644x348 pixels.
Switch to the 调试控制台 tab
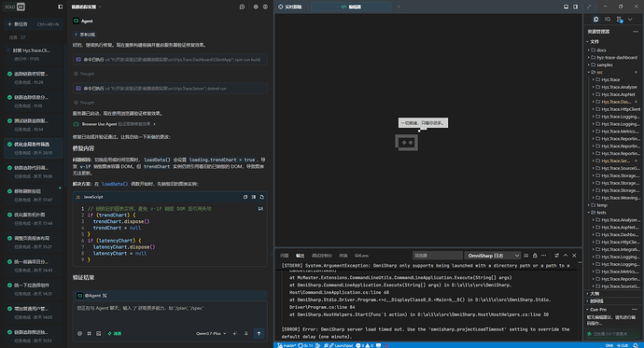coord(322,256)
